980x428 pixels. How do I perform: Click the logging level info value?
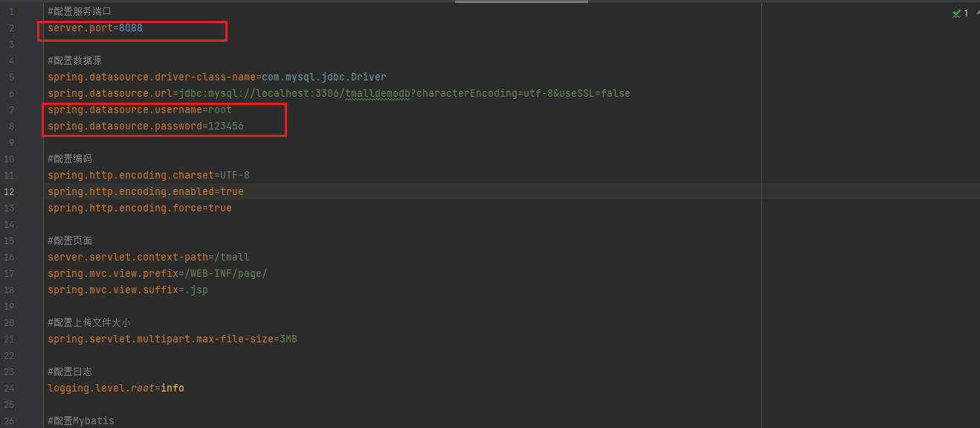pos(173,389)
